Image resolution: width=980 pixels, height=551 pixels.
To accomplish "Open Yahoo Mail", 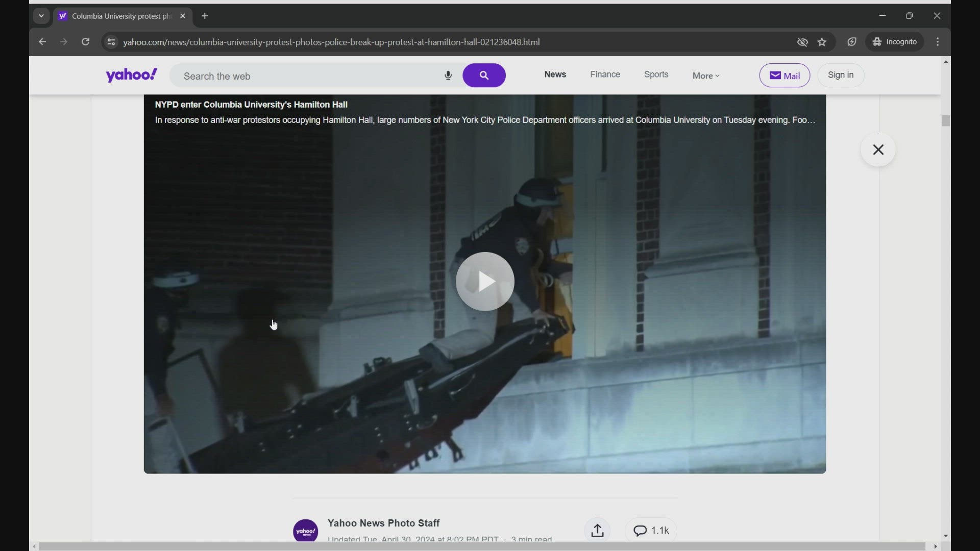I will (x=785, y=75).
